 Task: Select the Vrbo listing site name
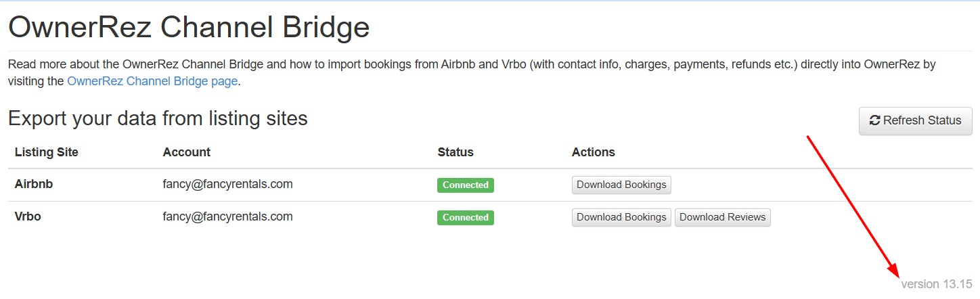click(28, 216)
